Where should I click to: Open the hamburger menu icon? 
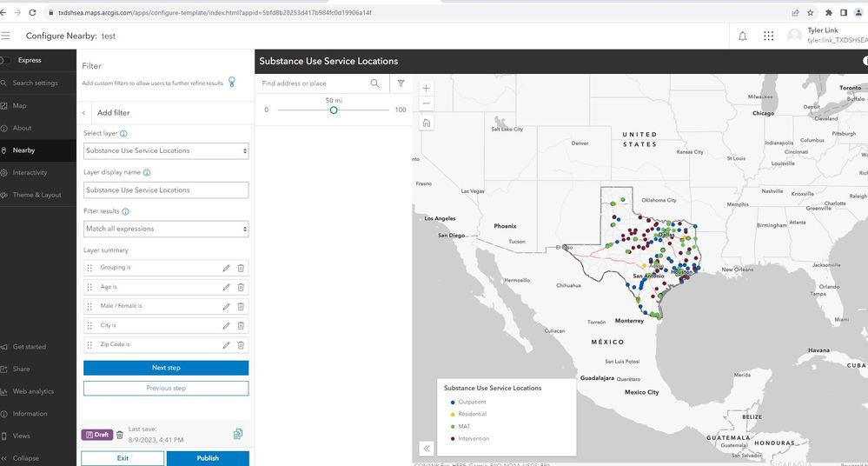pyautogui.click(x=5, y=36)
